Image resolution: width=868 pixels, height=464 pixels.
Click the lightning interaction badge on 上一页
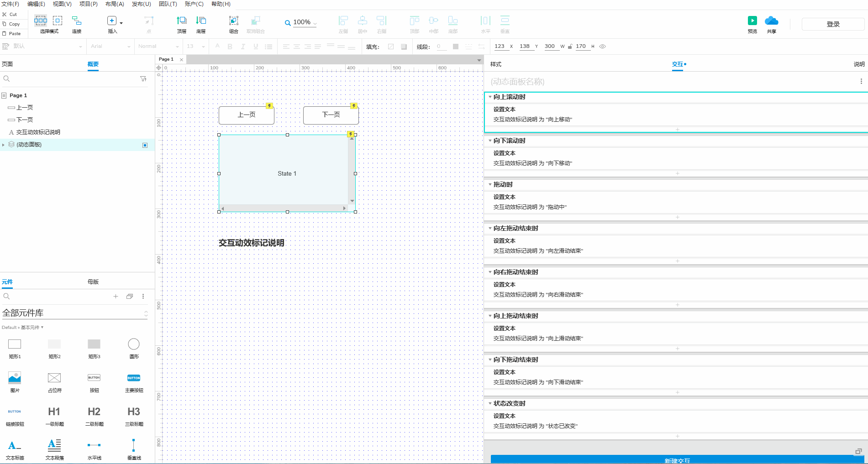pos(269,106)
